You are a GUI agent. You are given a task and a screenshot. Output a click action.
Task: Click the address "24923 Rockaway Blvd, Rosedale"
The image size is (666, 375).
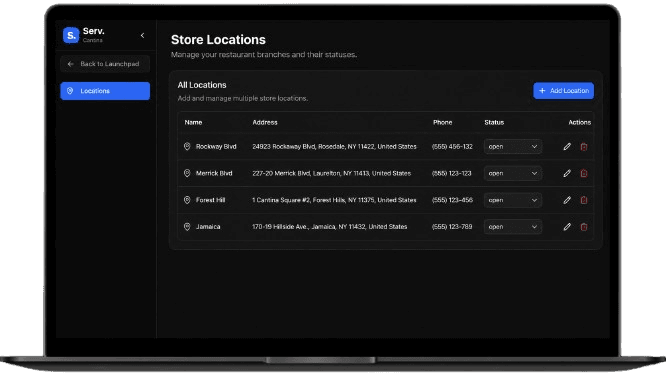coord(334,147)
